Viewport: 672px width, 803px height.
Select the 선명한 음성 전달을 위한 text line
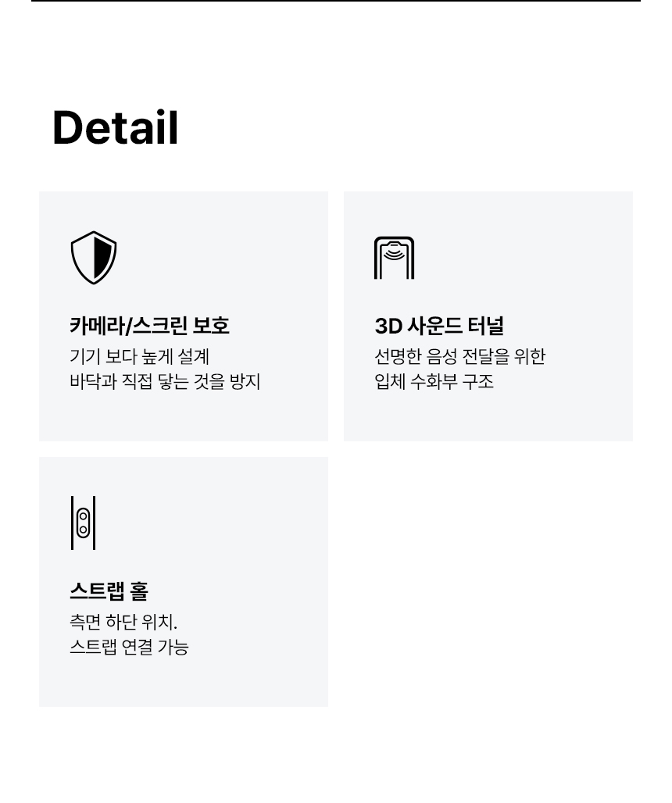click(460, 356)
